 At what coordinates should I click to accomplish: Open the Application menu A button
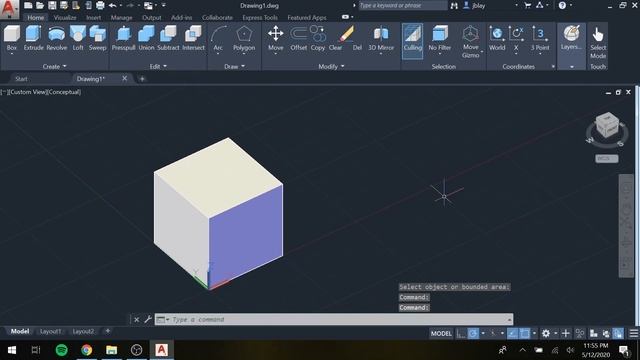click(9, 9)
